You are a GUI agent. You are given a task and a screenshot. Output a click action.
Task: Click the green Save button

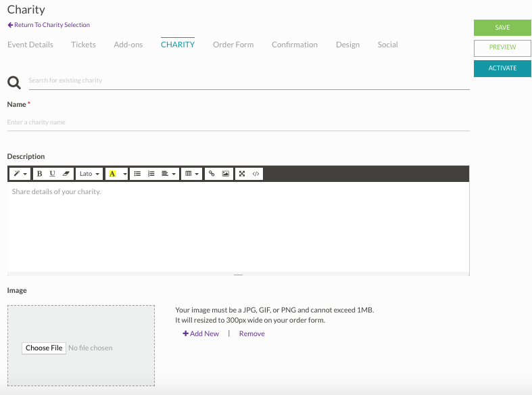coord(502,28)
